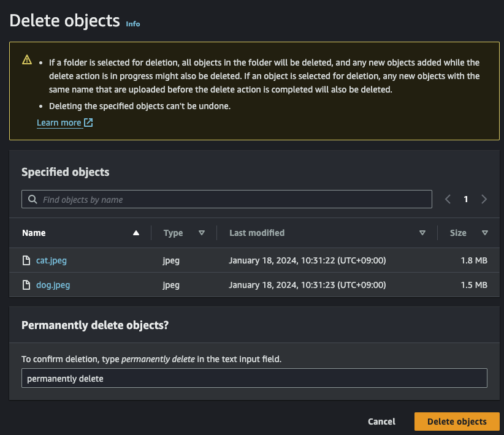Sort by Last modified column arrow

(x=422, y=233)
